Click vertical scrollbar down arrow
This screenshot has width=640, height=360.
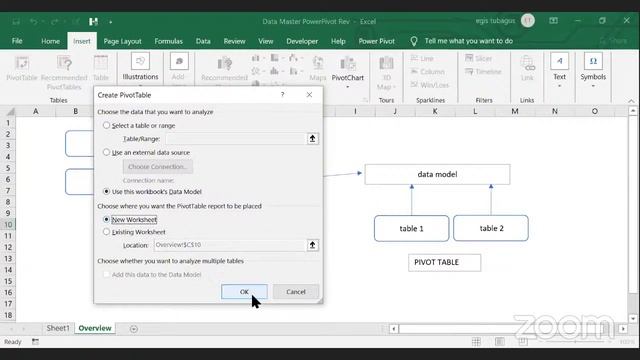633,318
